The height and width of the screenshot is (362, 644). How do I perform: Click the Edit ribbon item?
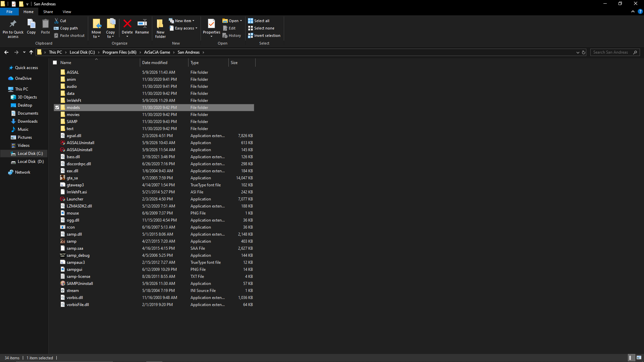click(x=229, y=28)
